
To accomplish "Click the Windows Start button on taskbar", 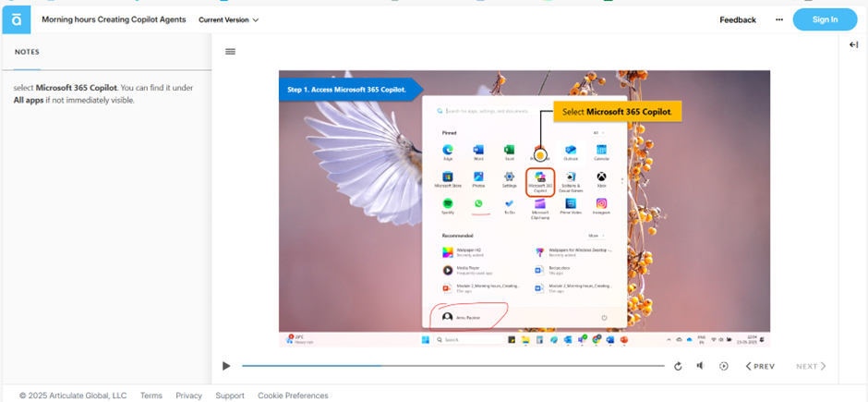I will tap(425, 339).
